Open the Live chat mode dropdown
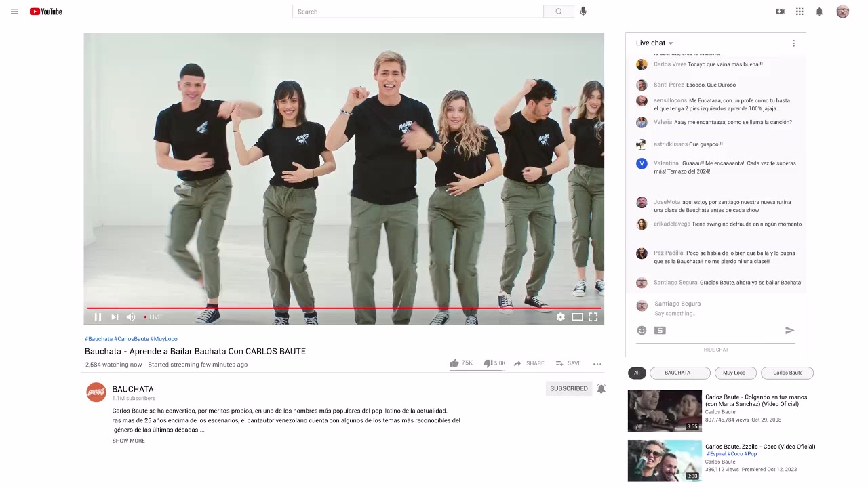The image size is (868, 488). click(654, 43)
